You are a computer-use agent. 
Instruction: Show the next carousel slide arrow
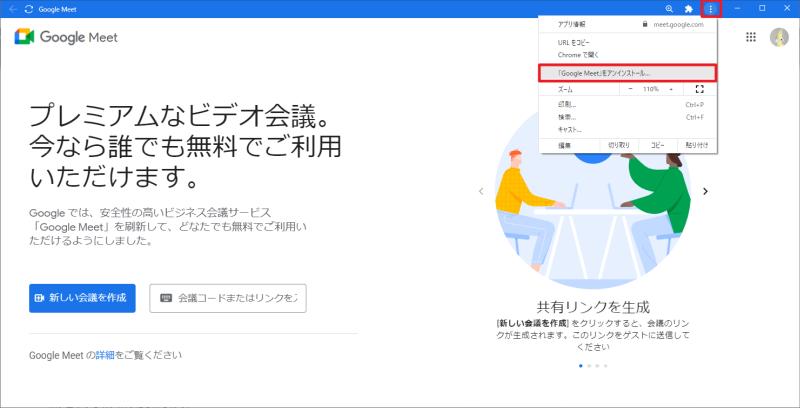coord(705,191)
